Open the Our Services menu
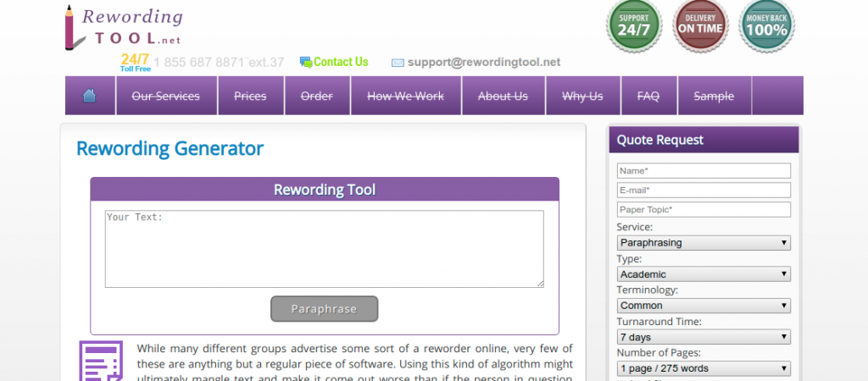Image resolution: width=868 pixels, height=381 pixels. point(165,97)
